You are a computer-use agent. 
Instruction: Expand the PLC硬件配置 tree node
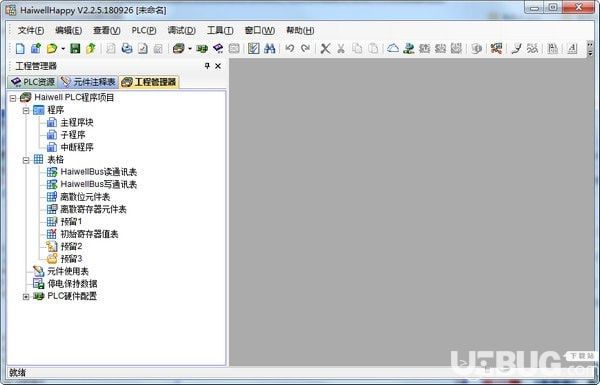tap(26, 297)
